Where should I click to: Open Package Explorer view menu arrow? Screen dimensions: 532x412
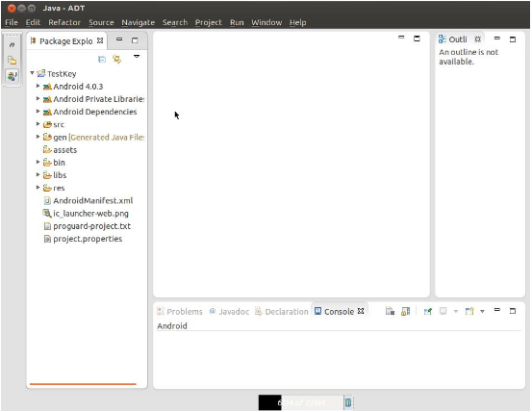pos(137,57)
